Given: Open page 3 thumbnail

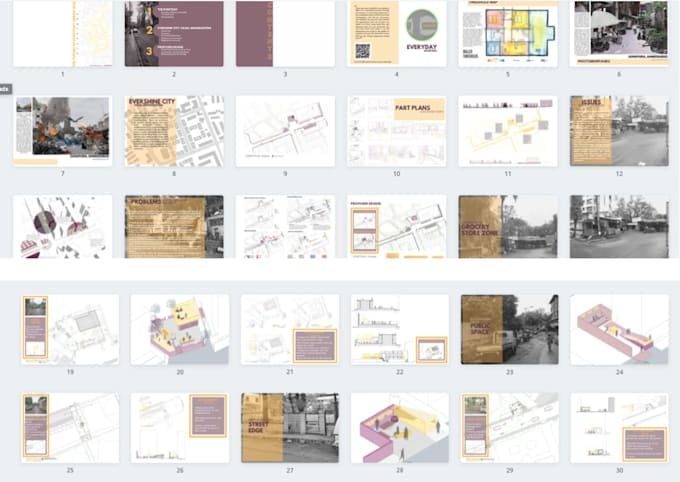Looking at the screenshot, I should 285,33.
